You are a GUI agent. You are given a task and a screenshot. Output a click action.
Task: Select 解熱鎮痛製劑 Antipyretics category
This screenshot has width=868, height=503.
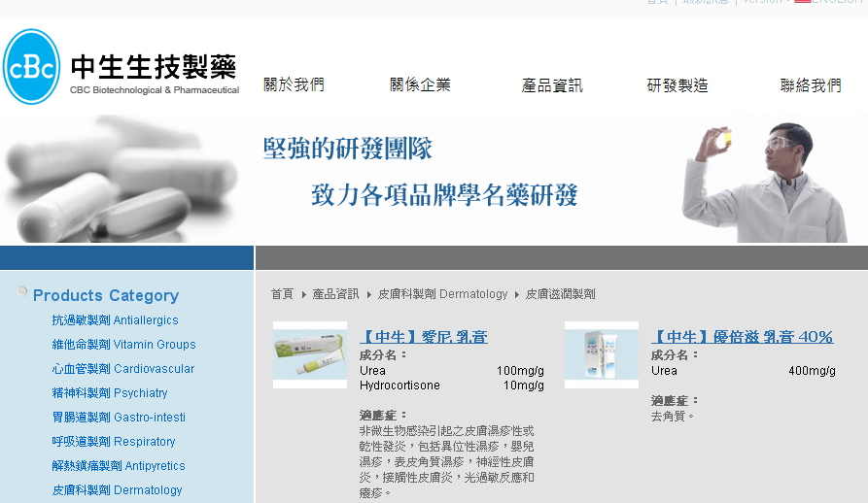119,466
